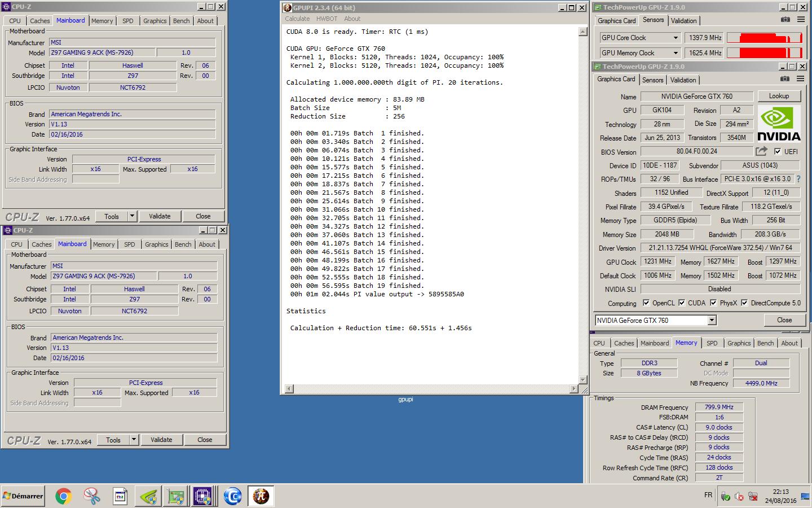Expand the GPU Core Clock sensor dropdown

point(676,38)
